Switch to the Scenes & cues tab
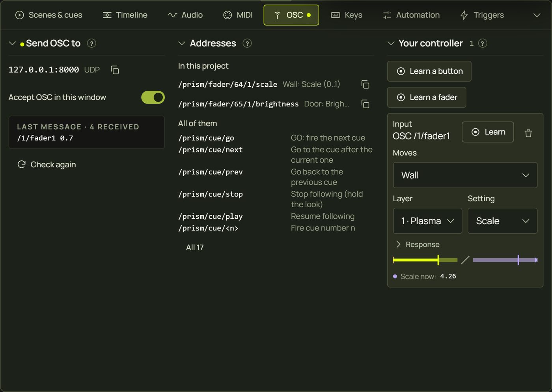This screenshot has width=552, height=392. [x=48, y=15]
